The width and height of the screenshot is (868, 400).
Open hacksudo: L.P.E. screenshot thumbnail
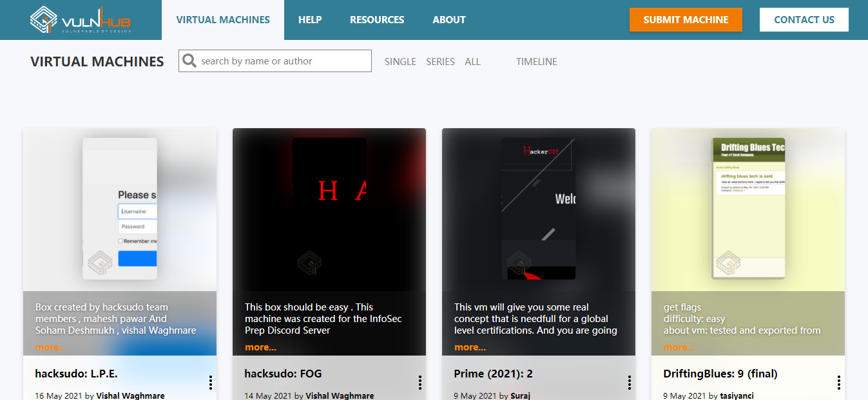click(x=120, y=209)
